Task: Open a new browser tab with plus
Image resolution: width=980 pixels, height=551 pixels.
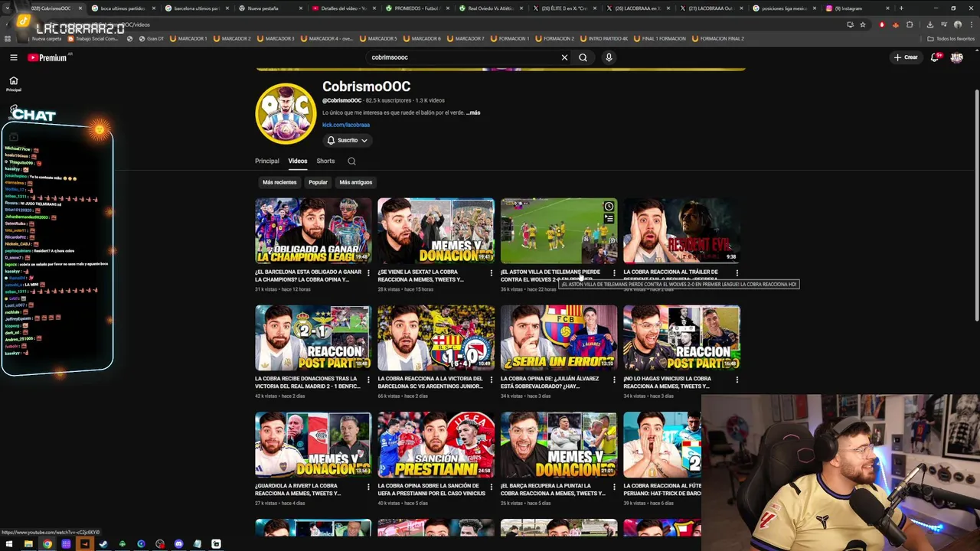Action: pos(901,8)
